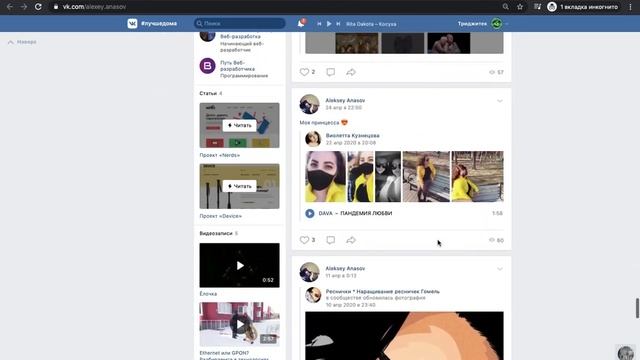Viewport: 640px width, 360px height.
Task: Open the Проект «Device» title link
Action: tap(220, 216)
